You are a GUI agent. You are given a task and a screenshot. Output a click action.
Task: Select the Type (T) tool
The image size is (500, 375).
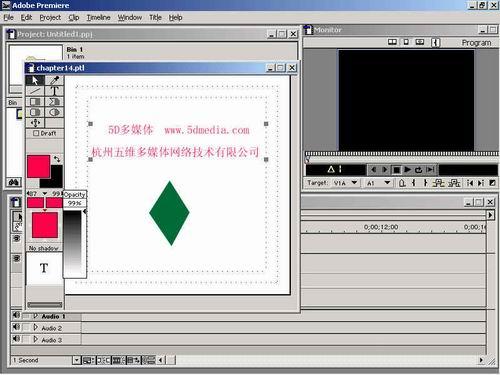tap(54, 91)
